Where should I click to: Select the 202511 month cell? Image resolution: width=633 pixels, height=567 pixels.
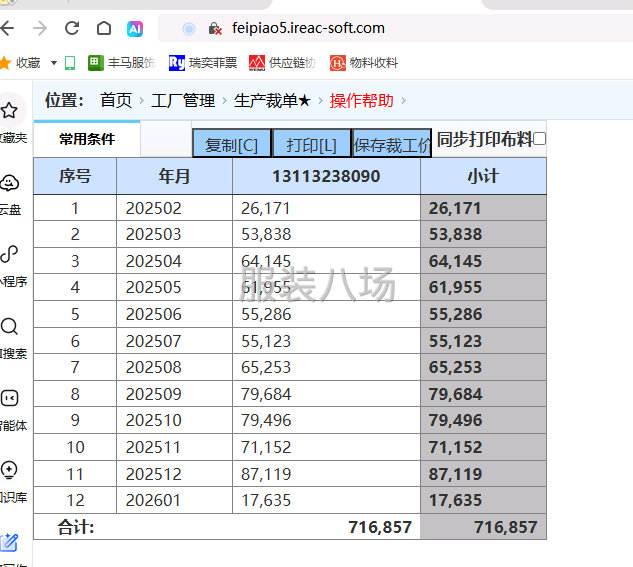[x=174, y=447]
